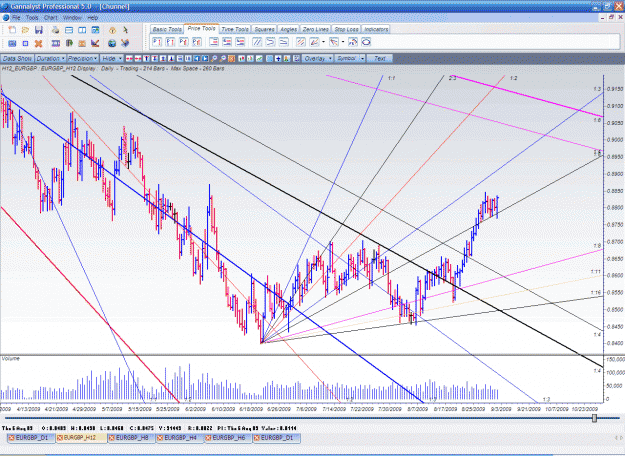The width and height of the screenshot is (625, 456).
Task: Open the Symbol dropdown arrow
Action: (362, 59)
